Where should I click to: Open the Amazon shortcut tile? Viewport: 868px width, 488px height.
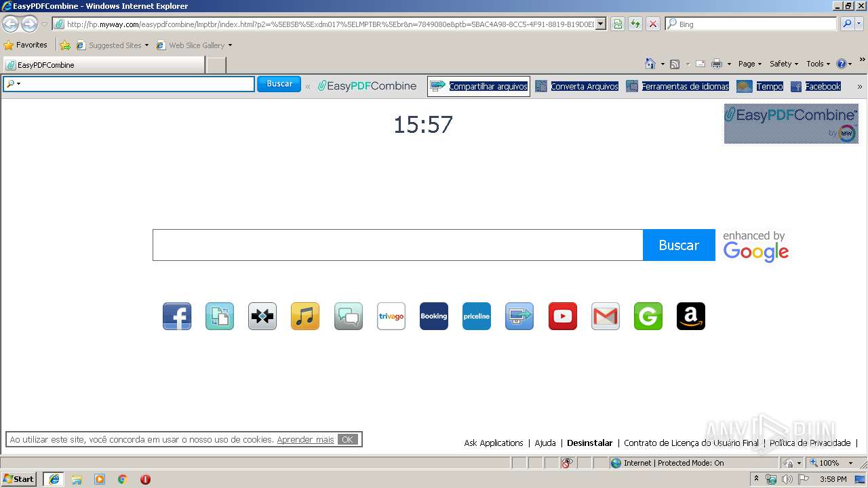(x=691, y=317)
